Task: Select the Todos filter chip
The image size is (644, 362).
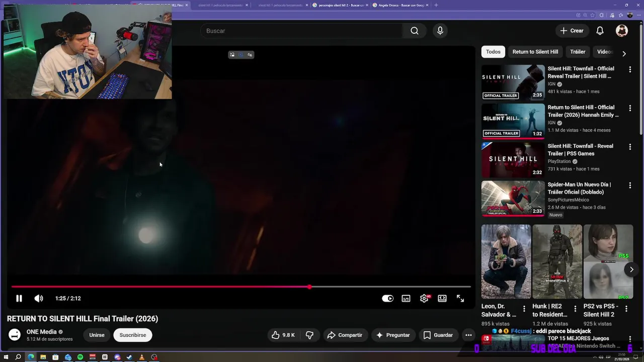Action: pos(493,52)
